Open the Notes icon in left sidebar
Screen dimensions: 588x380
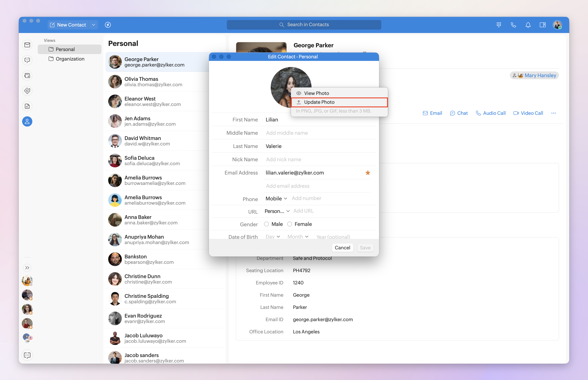pyautogui.click(x=27, y=106)
